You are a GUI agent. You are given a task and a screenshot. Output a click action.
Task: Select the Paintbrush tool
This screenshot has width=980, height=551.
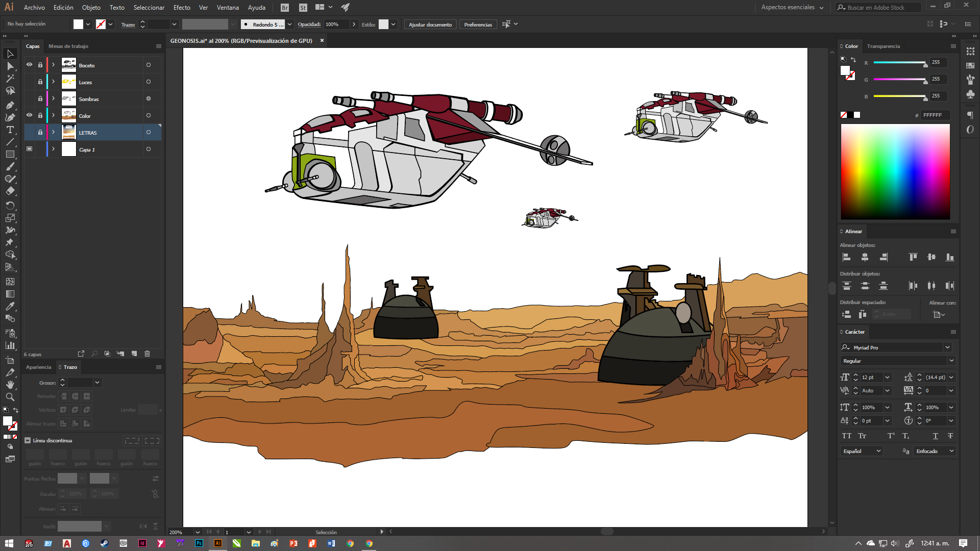[10, 167]
